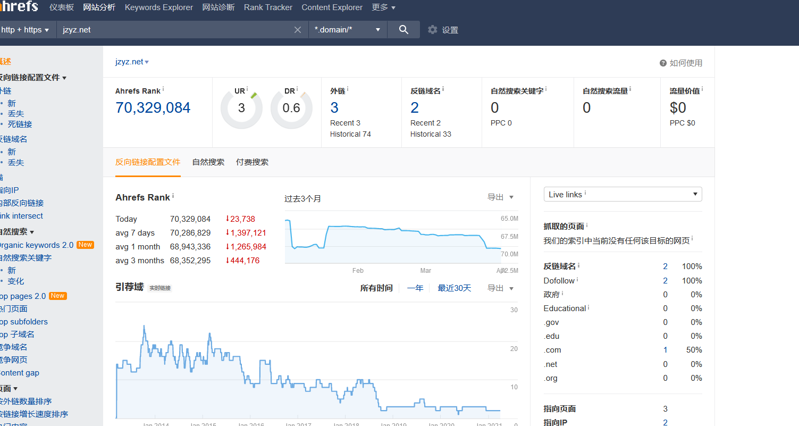Click the backlinks count 3 link
This screenshot has width=799, height=426.
tap(334, 108)
